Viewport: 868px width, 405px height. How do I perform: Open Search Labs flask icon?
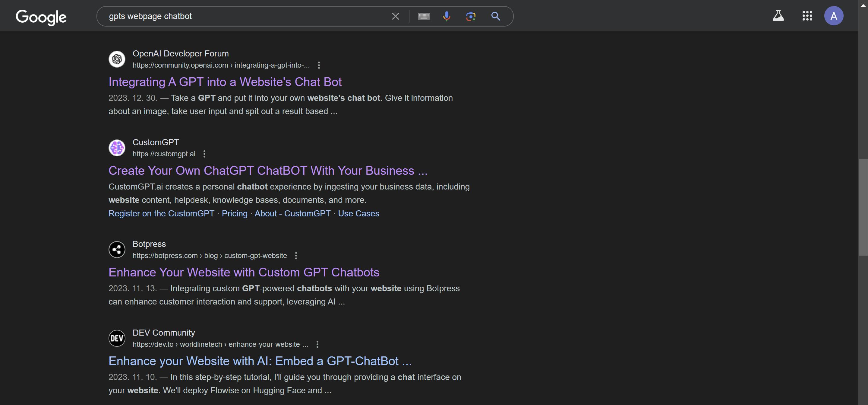[x=778, y=16]
